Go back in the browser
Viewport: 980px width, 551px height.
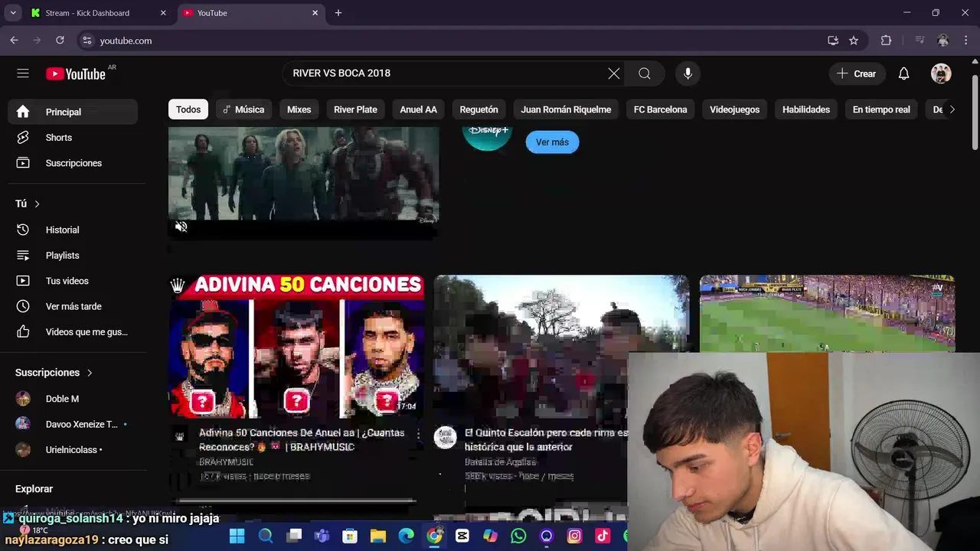pos(14,41)
